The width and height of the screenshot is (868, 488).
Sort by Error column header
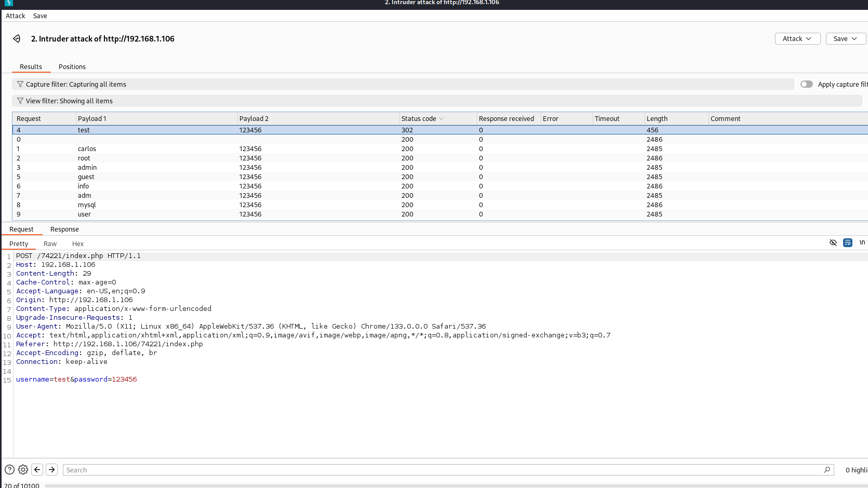(x=566, y=119)
